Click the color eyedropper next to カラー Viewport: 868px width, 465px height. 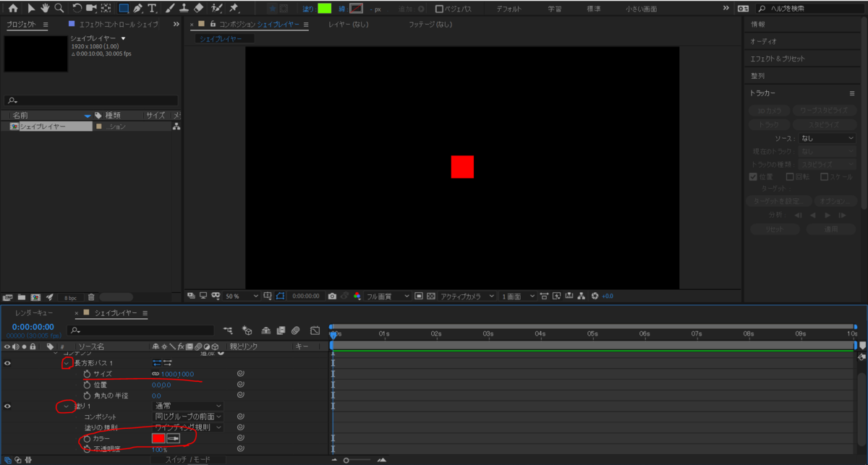point(174,438)
